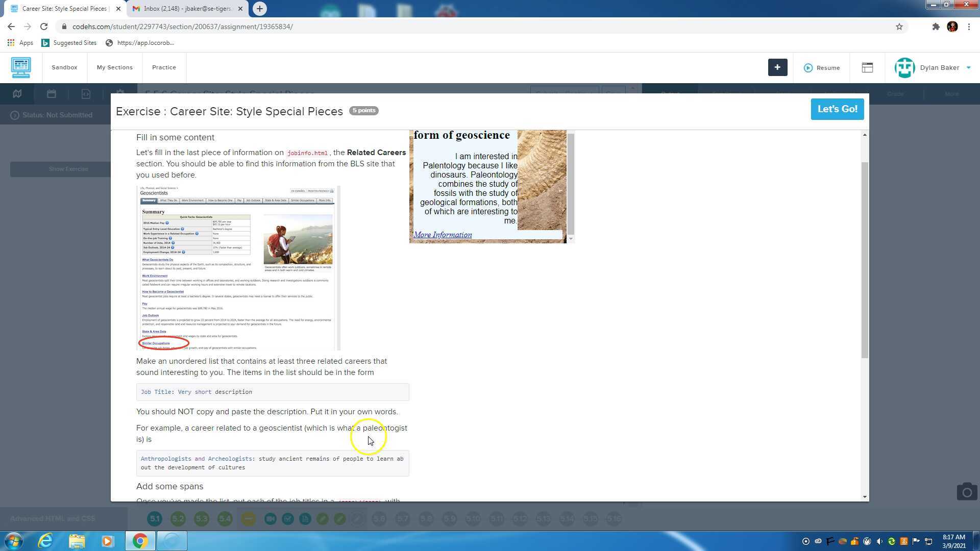Click the Status: Not Submitted info icon
Image resolution: width=980 pixels, height=551 pixels.
[x=14, y=115]
